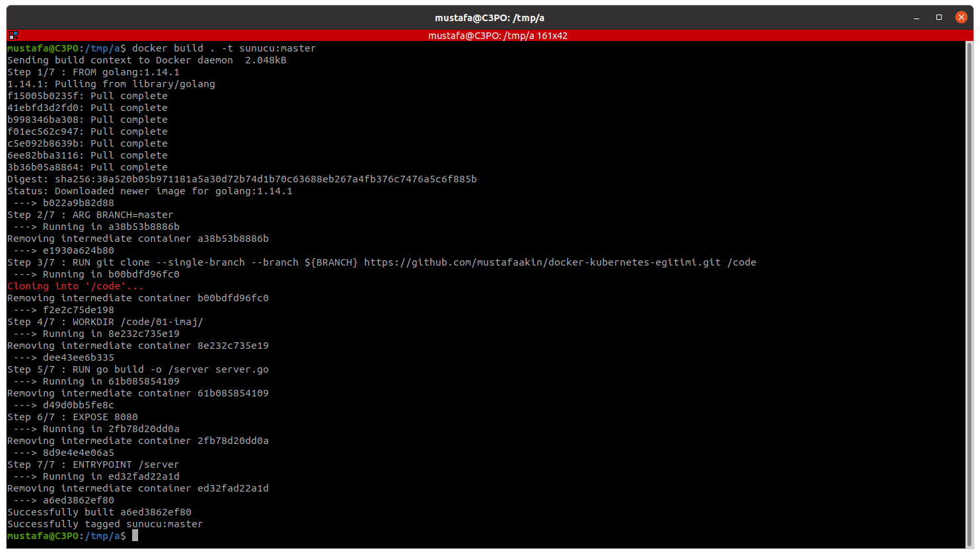Click the Terminator grid icon in red titlebar
980x555 pixels.
[13, 36]
